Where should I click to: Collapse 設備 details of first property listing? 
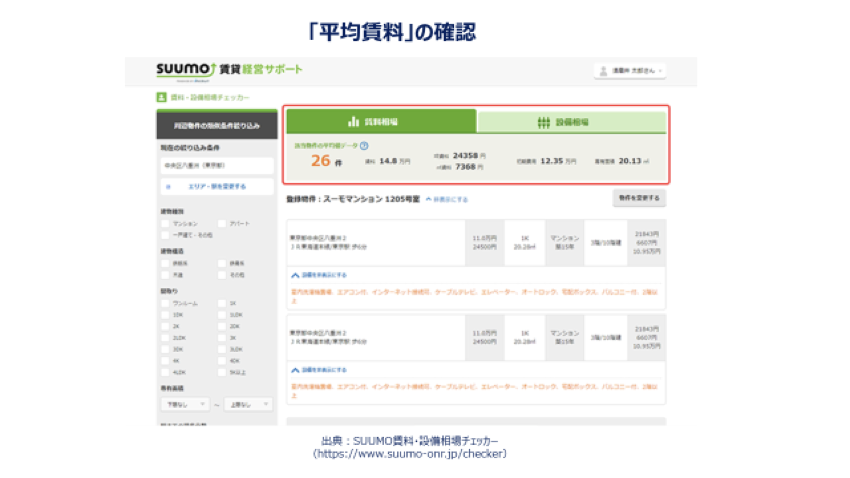click(318, 273)
